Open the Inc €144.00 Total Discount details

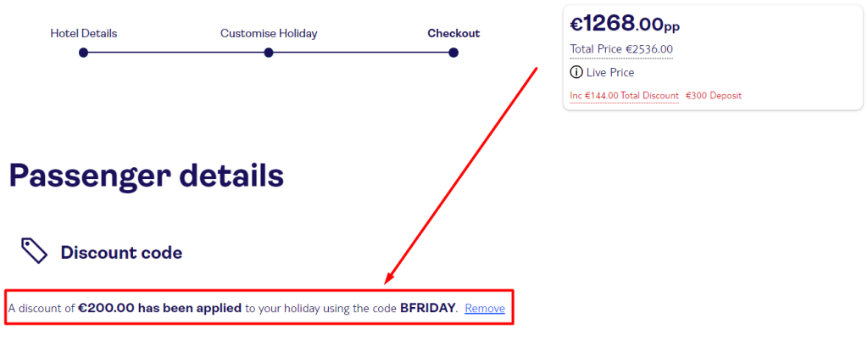tap(625, 96)
